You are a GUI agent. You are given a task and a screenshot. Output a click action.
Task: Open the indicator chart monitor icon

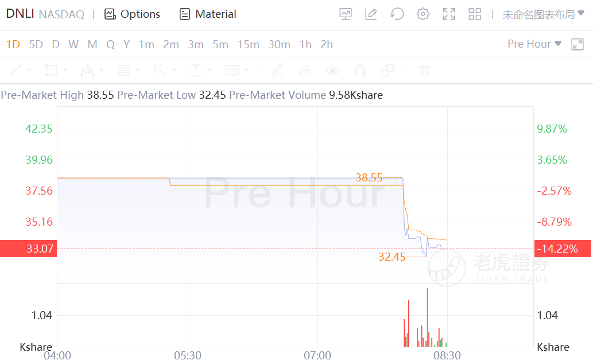click(345, 14)
